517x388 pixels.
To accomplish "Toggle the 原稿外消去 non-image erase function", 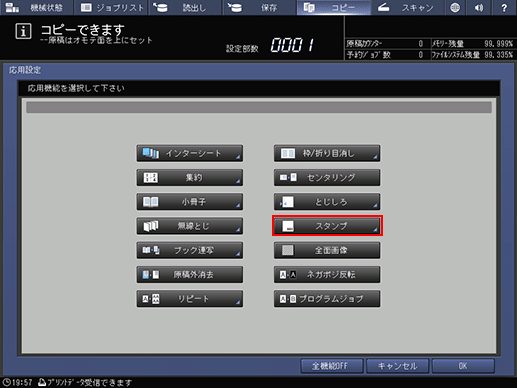I will (189, 274).
